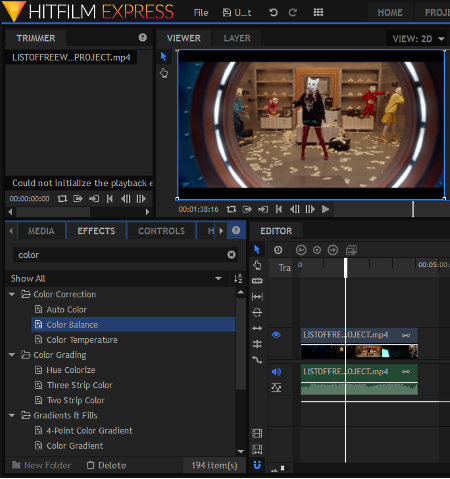The width and height of the screenshot is (450, 479).
Task: Select the Hue Colorize effect
Action: tap(71, 370)
